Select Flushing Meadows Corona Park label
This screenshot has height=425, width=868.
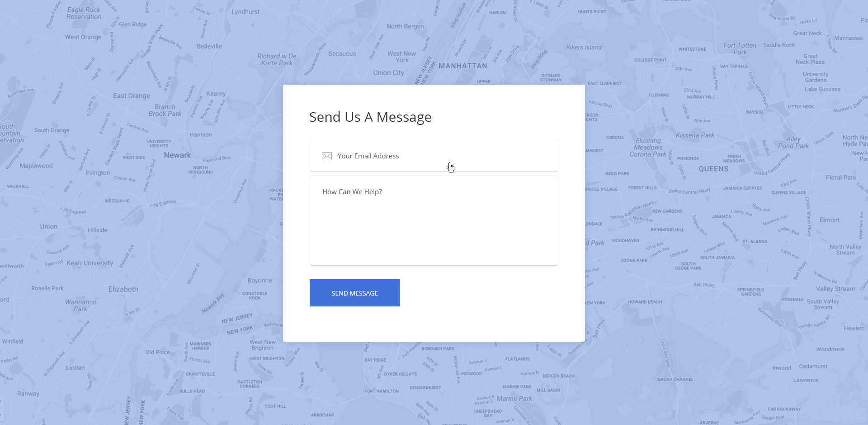point(647,147)
